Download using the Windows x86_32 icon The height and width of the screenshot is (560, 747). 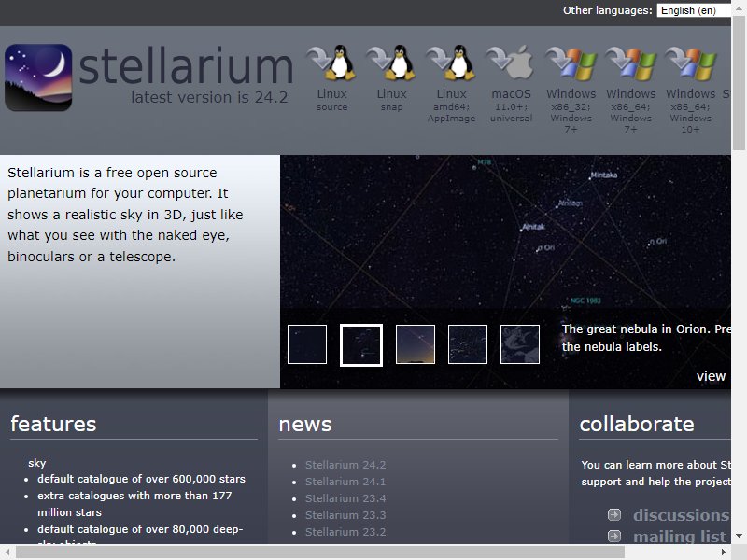pyautogui.click(x=571, y=63)
